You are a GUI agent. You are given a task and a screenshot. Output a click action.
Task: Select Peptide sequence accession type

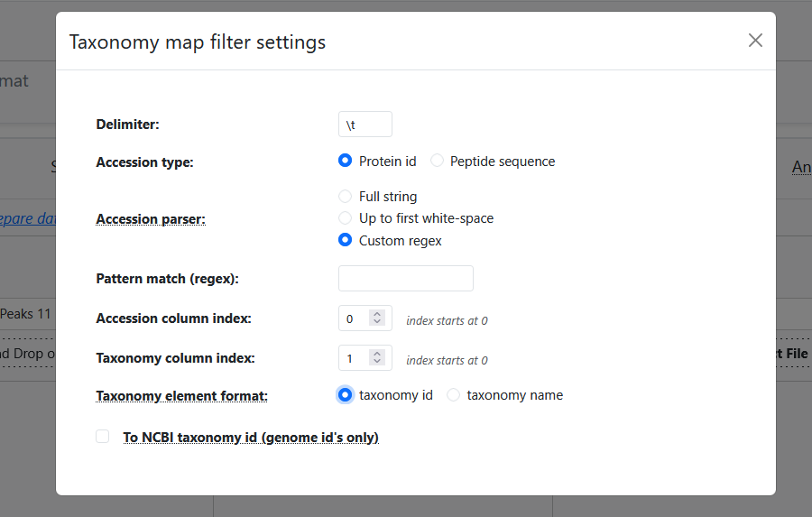pyautogui.click(x=437, y=162)
